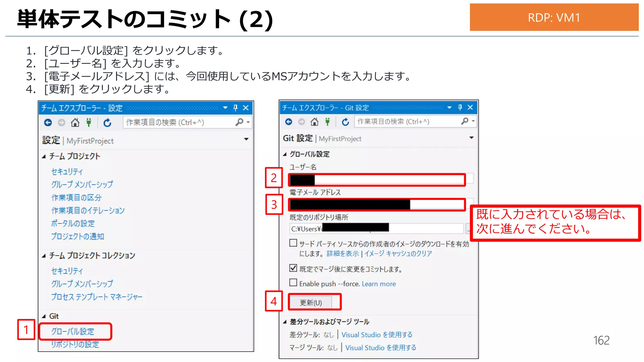The height and width of the screenshot is (362, 644).
Task: Click the Learn more link
Action: pos(379,284)
